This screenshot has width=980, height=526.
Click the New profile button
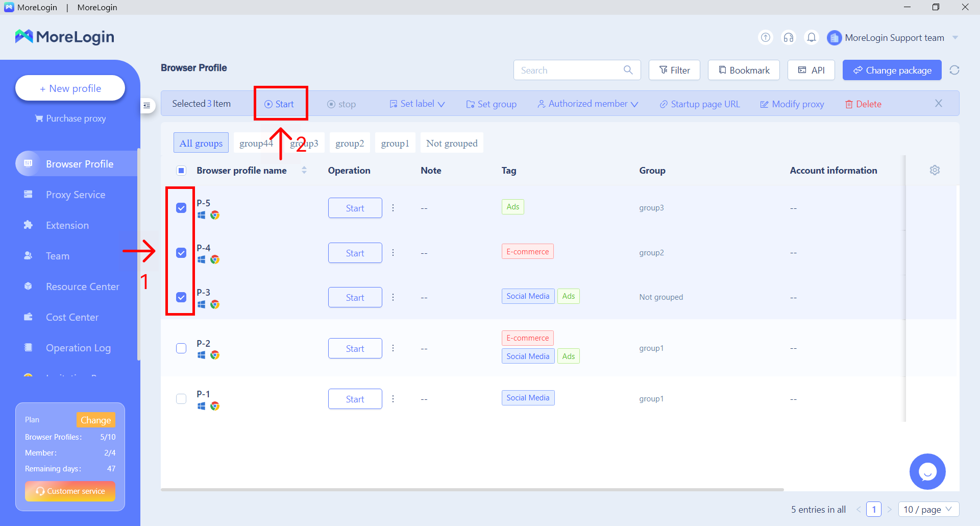coord(70,88)
